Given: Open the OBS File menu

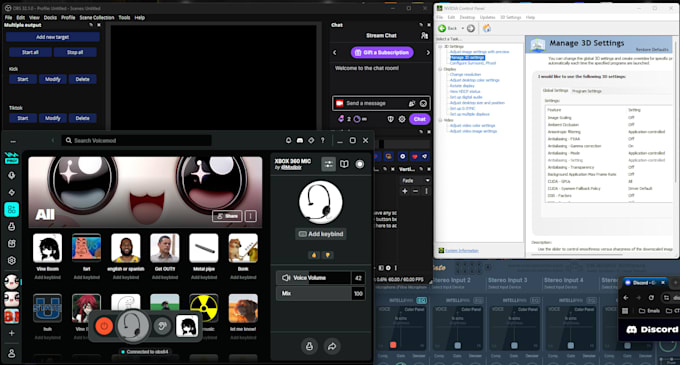Looking at the screenshot, I should click(8, 17).
